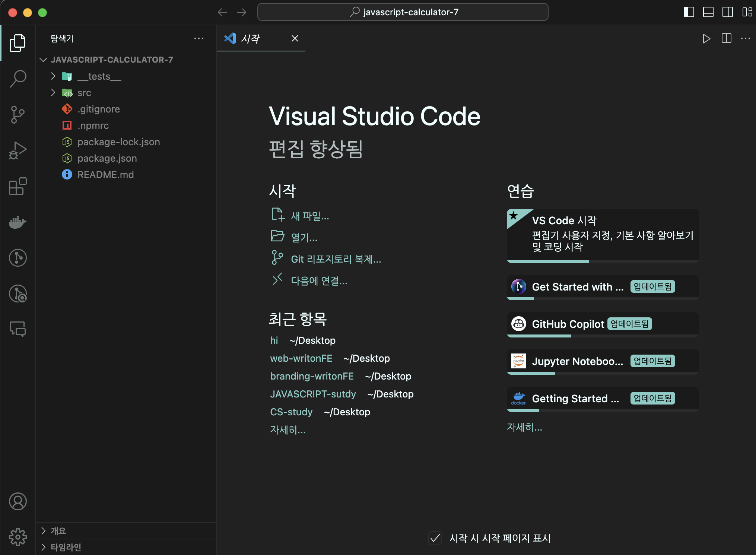This screenshot has height=555, width=756.
Task: Open recent project hi
Action: [274, 340]
